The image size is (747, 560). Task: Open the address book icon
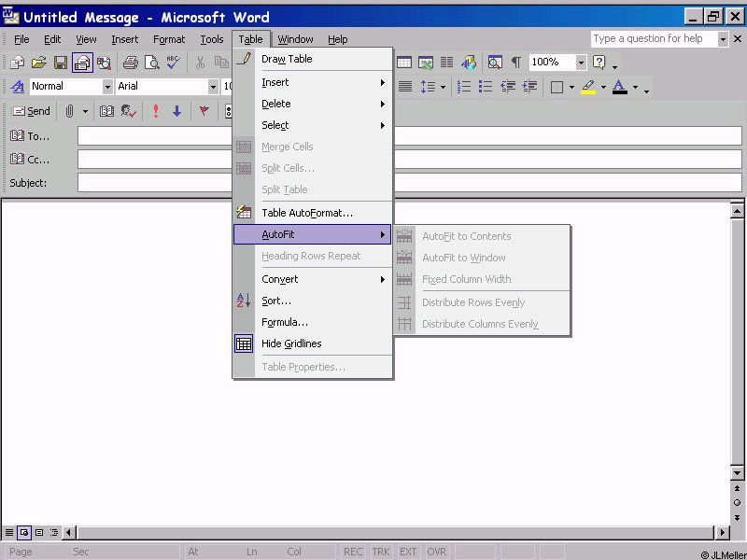click(x=106, y=111)
